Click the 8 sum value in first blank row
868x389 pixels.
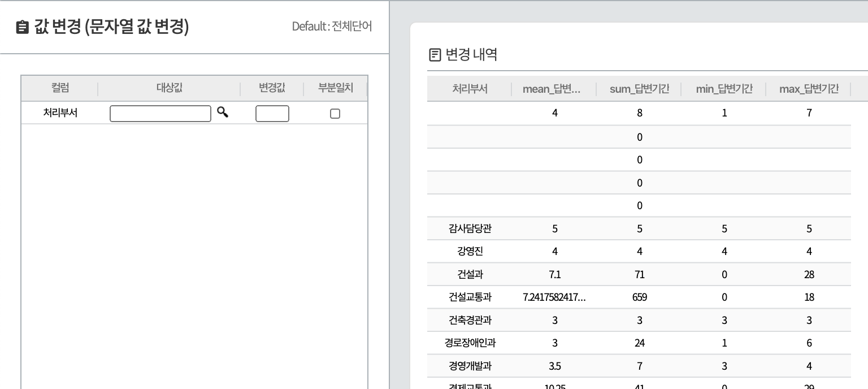pyautogui.click(x=640, y=113)
